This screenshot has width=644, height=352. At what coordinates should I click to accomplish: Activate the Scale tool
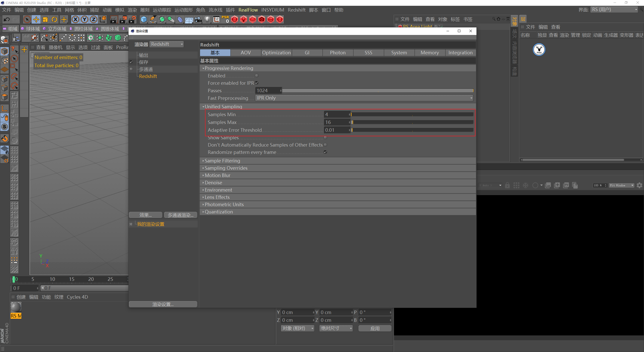tap(45, 19)
